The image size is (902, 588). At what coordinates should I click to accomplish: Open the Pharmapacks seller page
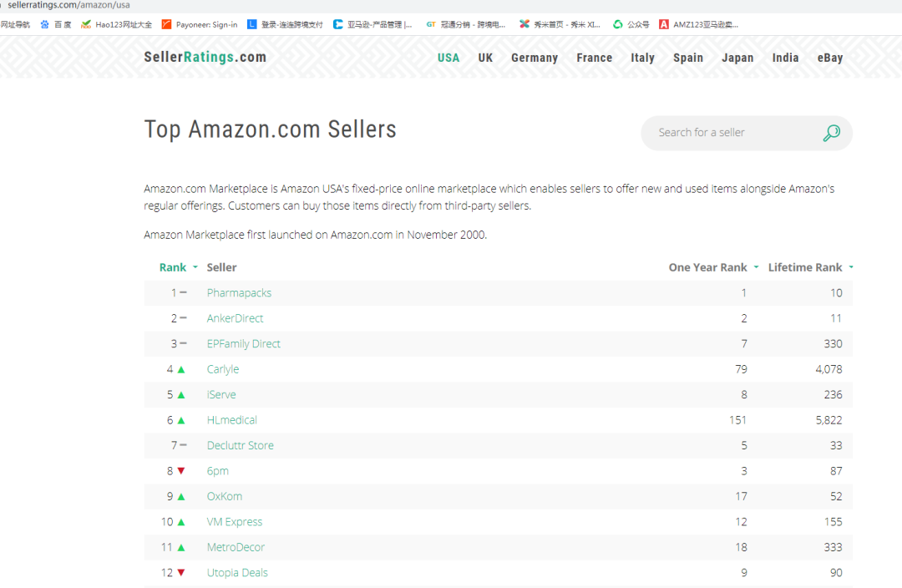(x=240, y=293)
